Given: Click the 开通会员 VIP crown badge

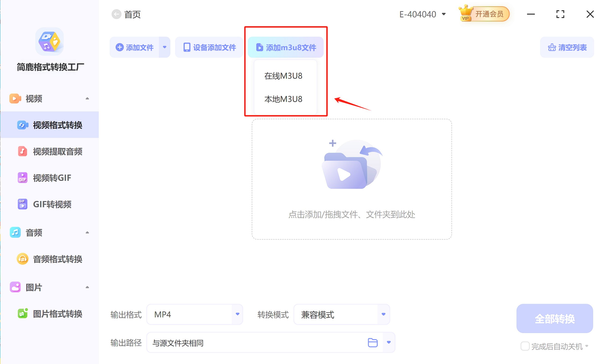Looking at the screenshot, I should tap(484, 14).
